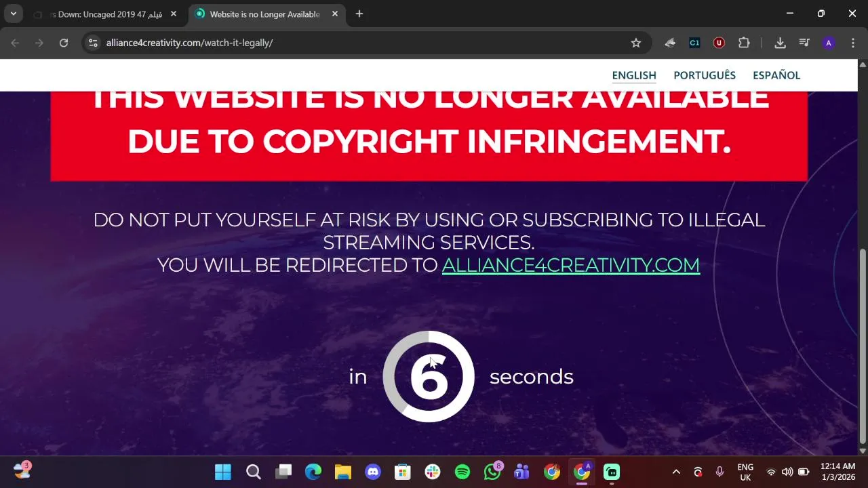Open a new browser tab
Screen dimensions: 868x488
pyautogui.click(x=359, y=14)
